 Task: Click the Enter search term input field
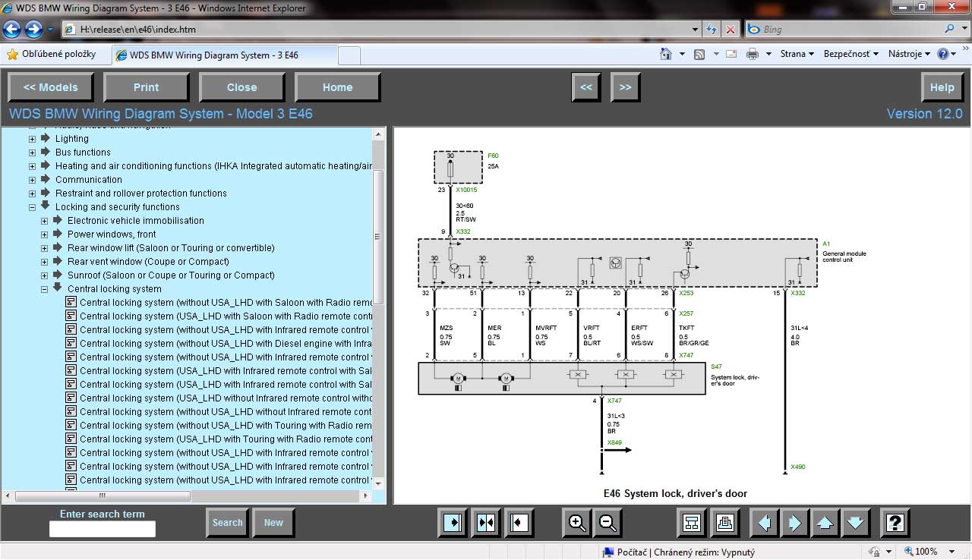[x=103, y=529]
